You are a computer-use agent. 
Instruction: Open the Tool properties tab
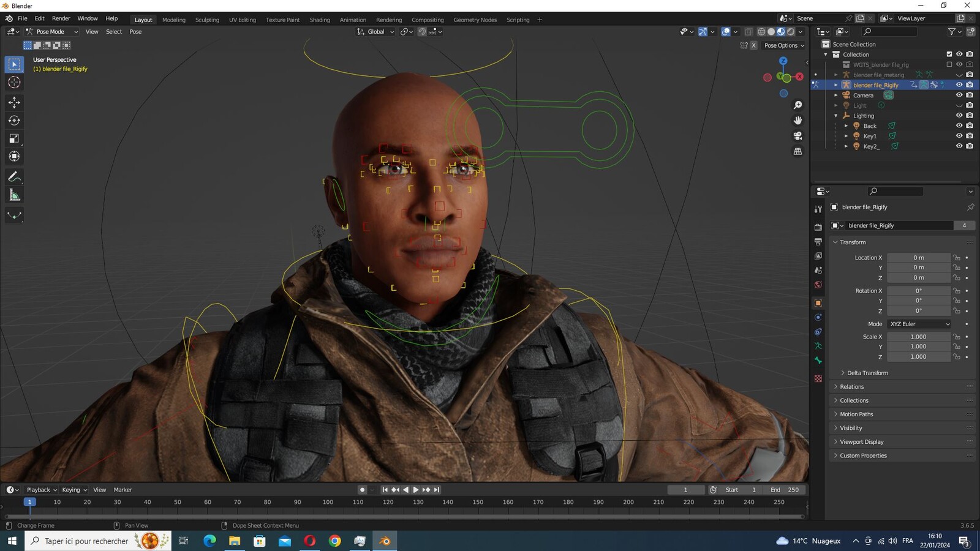tap(818, 209)
